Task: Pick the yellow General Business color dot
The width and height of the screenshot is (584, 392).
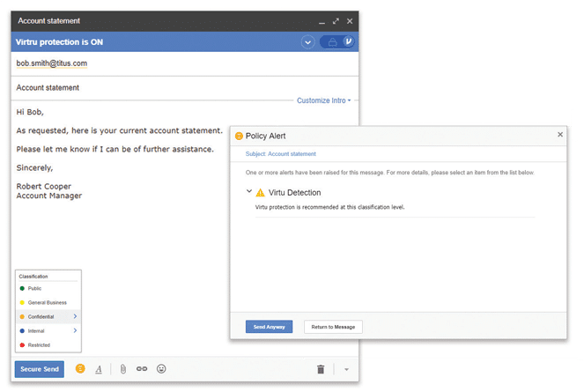Action: click(21, 302)
